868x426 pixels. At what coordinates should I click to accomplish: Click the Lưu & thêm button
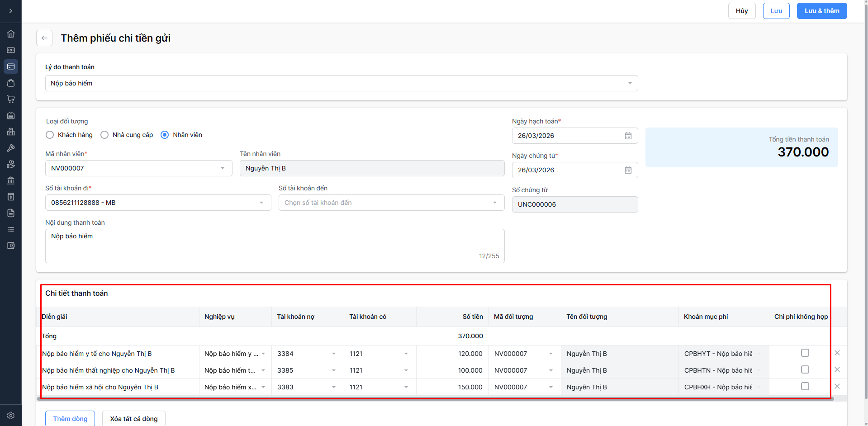(x=821, y=11)
